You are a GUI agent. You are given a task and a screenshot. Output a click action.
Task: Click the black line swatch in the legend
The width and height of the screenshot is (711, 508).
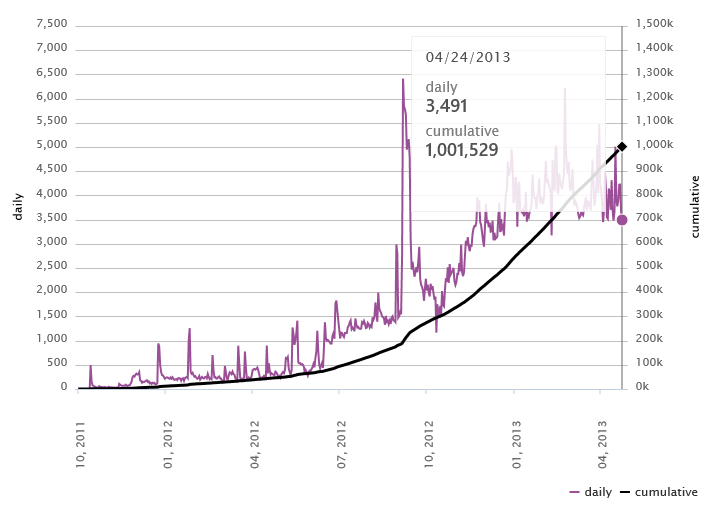pos(626,492)
